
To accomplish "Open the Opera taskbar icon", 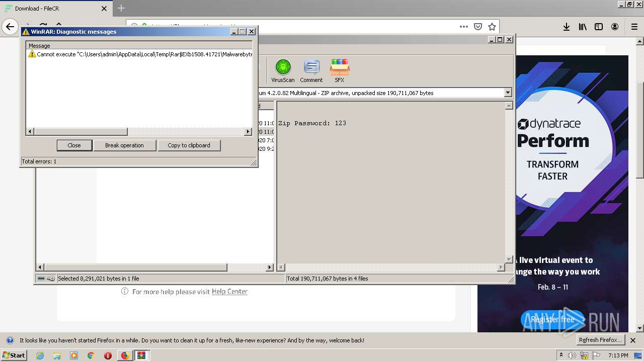I will pos(108,355).
